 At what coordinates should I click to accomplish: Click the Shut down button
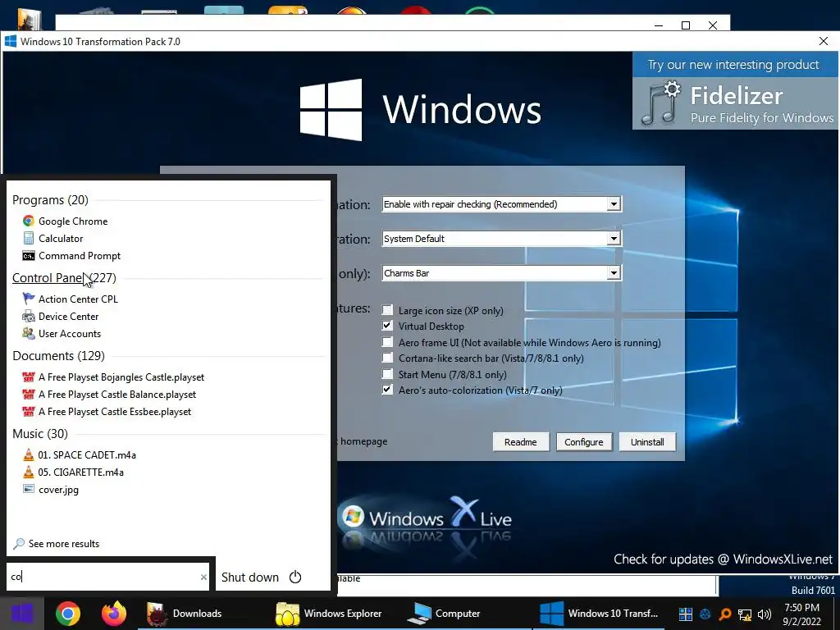pyautogui.click(x=250, y=577)
